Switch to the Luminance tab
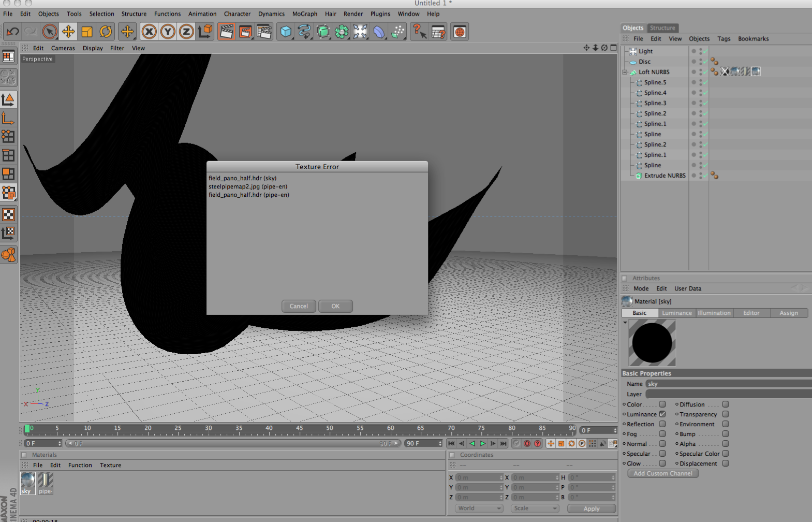 (x=677, y=313)
